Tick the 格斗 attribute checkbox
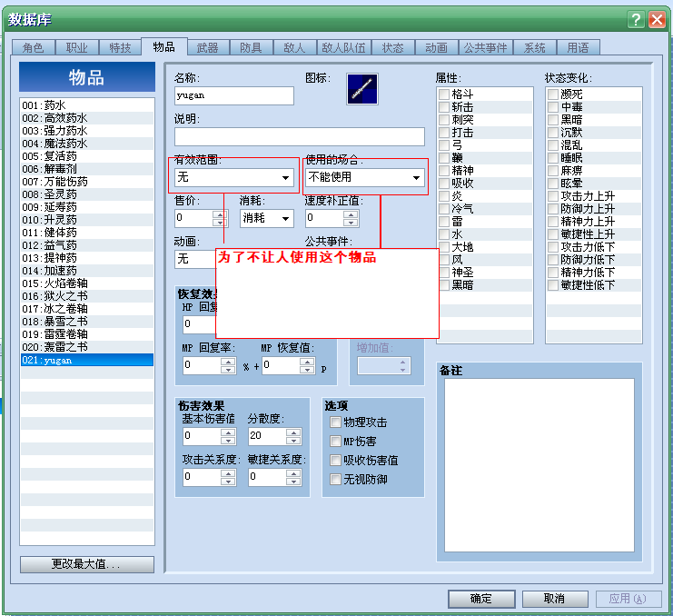The width and height of the screenshot is (673, 616). point(444,94)
